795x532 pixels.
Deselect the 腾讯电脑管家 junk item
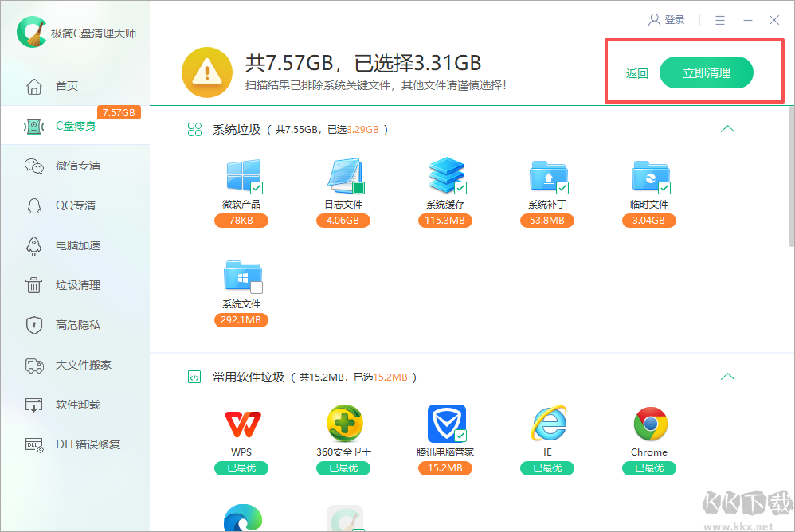point(459,435)
